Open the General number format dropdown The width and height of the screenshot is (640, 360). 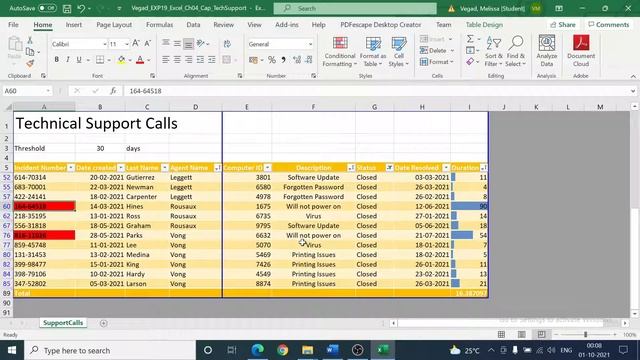310,44
